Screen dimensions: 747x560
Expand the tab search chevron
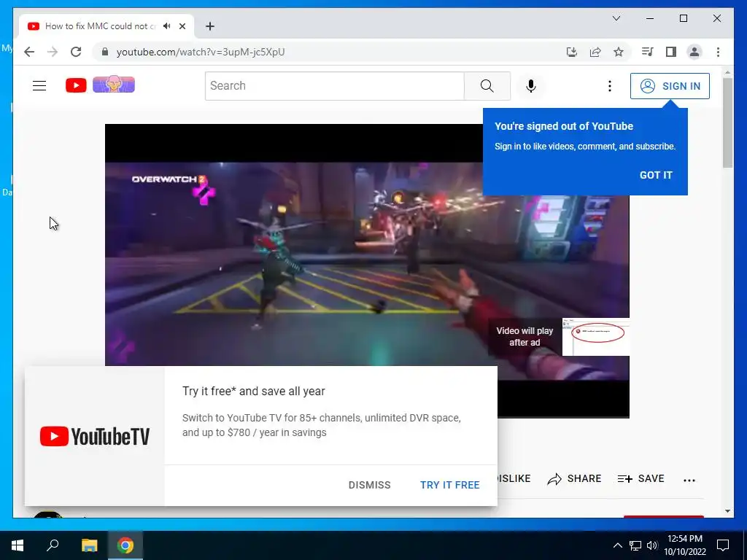coord(616,18)
